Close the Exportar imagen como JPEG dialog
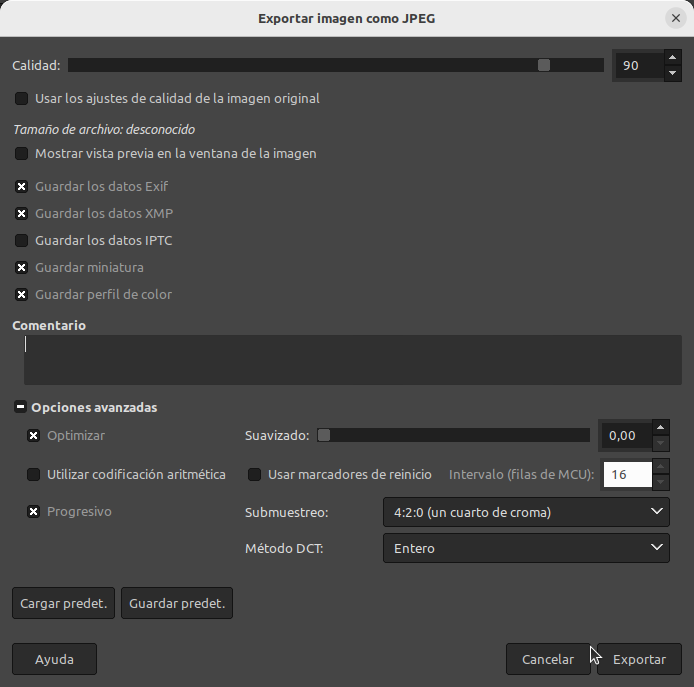Screen dimensions: 694x687 tap(676, 18)
